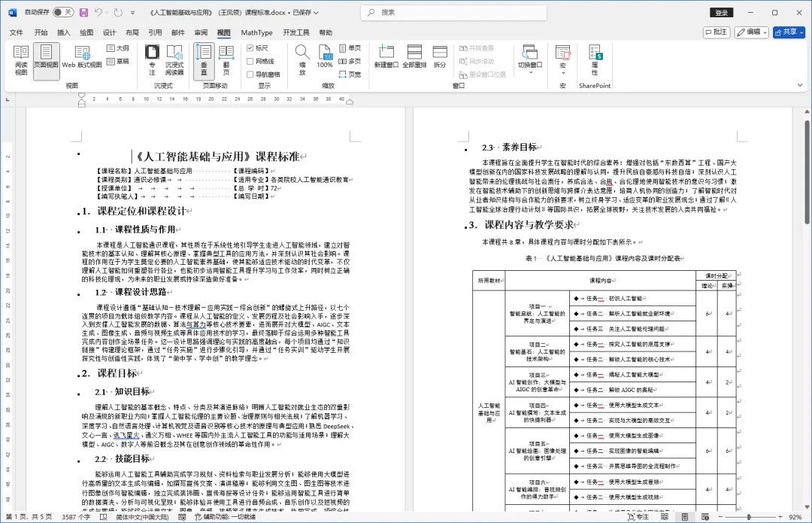Click the heading 3. 课程内容与教学要求

tap(522, 225)
